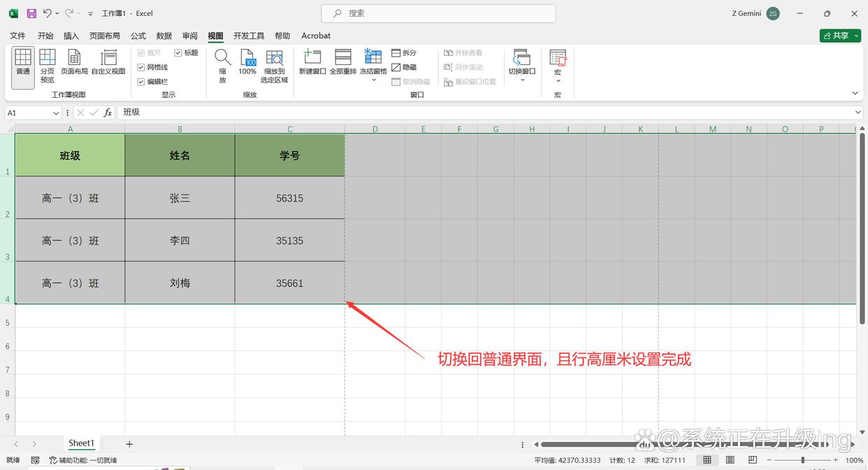Click the select-all corner of the grid

coord(8,129)
